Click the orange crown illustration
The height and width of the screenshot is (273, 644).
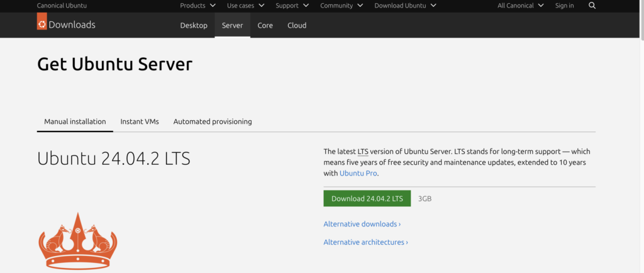(x=78, y=241)
